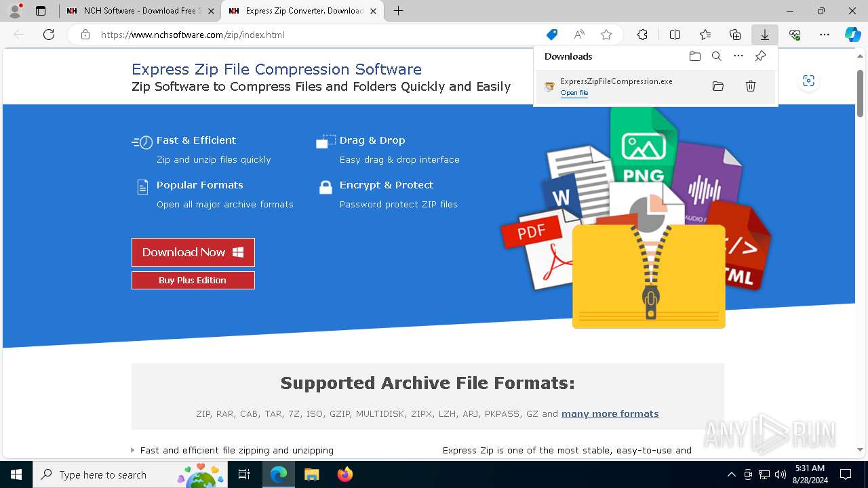Click the Buy Plus Edition button
This screenshot has width=868, height=488.
tap(193, 280)
